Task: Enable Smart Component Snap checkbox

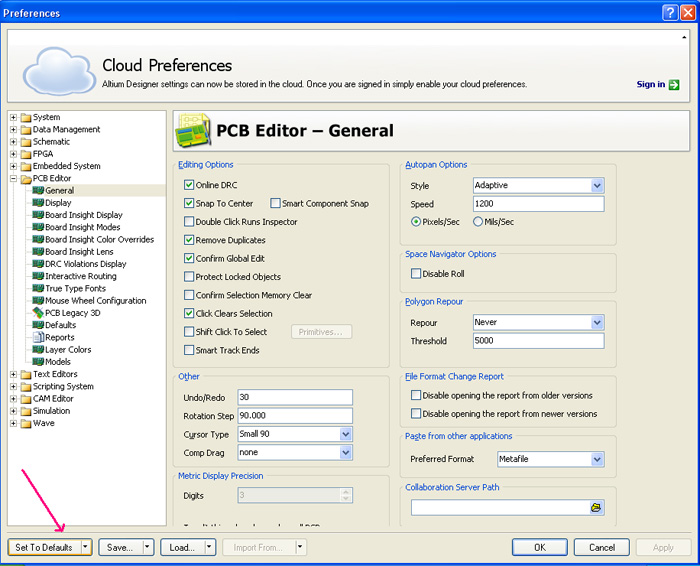Action: point(275,203)
